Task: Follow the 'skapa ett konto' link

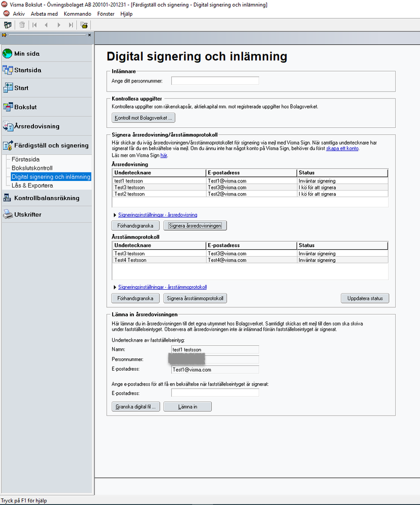Action: click(343, 149)
